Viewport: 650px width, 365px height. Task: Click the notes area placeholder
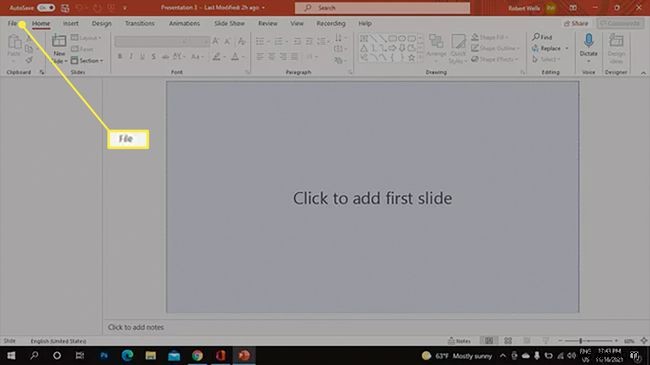coord(136,327)
